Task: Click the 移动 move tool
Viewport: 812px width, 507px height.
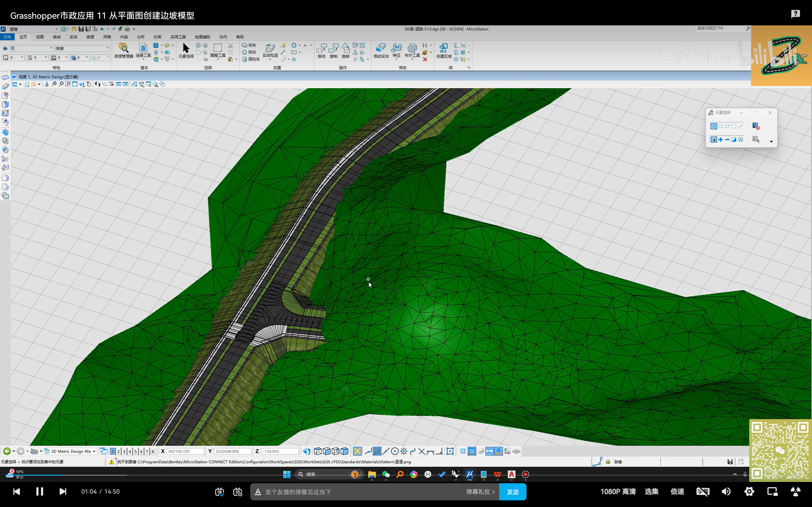Action: pos(321,50)
